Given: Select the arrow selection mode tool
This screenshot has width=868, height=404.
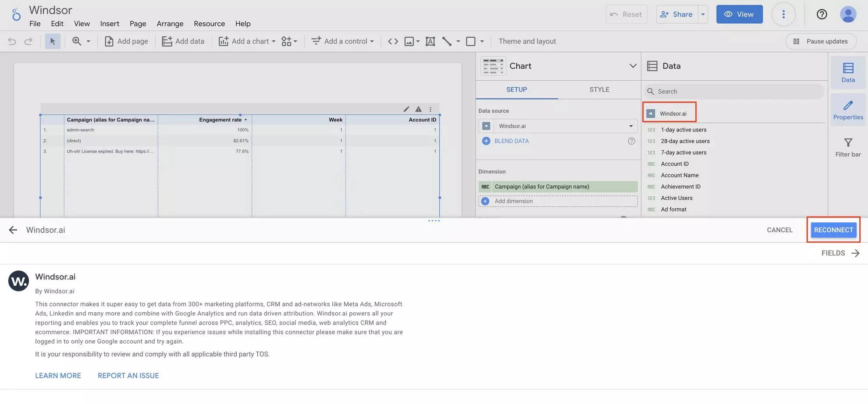Looking at the screenshot, I should click(53, 41).
